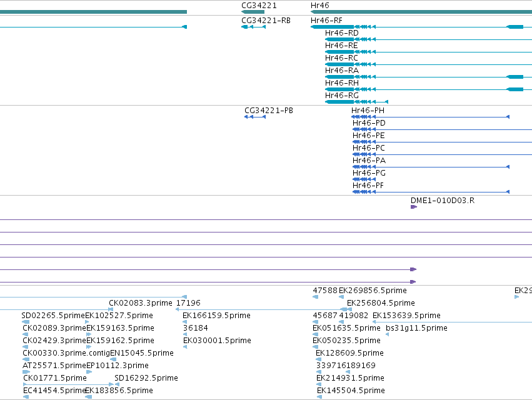Screen dimensions: 532x400
Task: Select the CG34221-RB transcript label
Action: (x=266, y=21)
